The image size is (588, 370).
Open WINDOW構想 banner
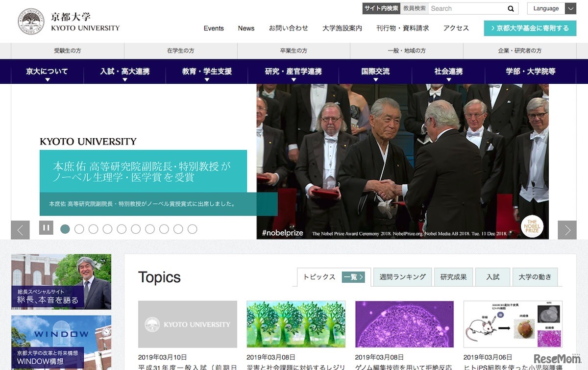61,343
